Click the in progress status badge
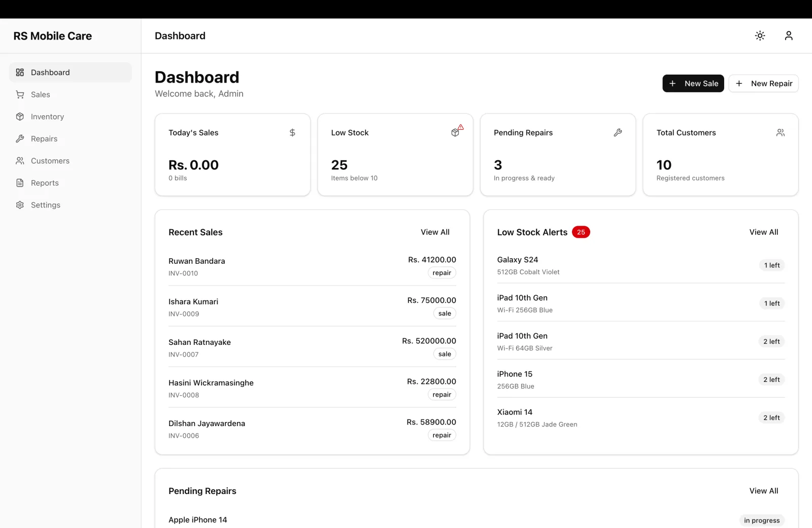812x528 pixels. tap(762, 520)
